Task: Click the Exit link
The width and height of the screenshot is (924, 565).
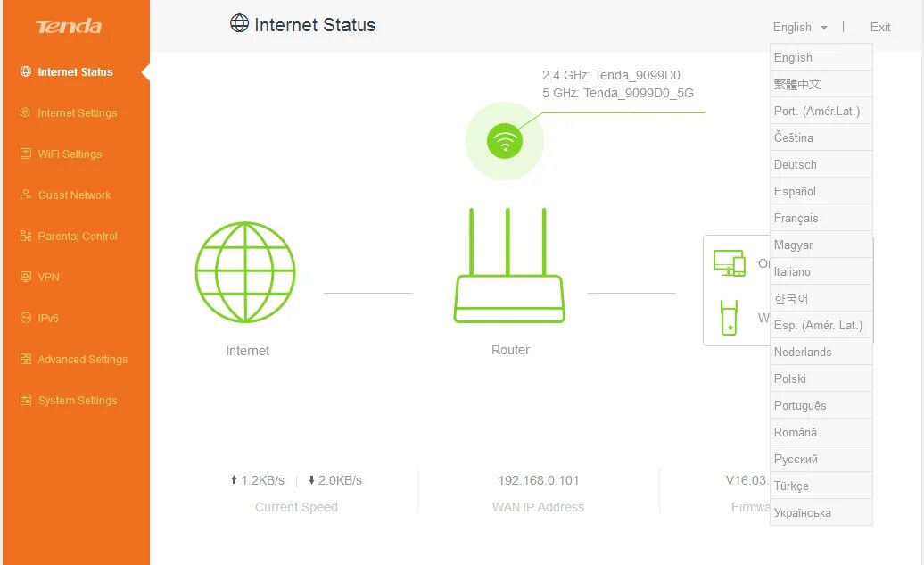Action: (x=880, y=28)
